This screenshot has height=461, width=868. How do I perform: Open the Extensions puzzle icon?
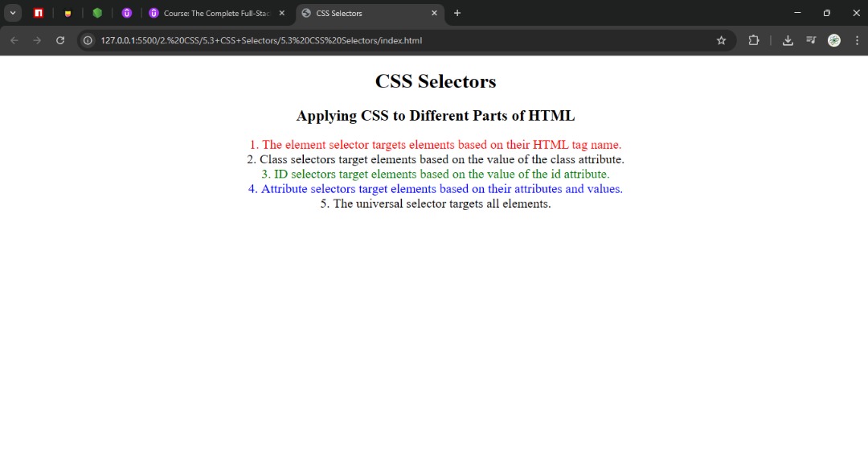coord(753,40)
